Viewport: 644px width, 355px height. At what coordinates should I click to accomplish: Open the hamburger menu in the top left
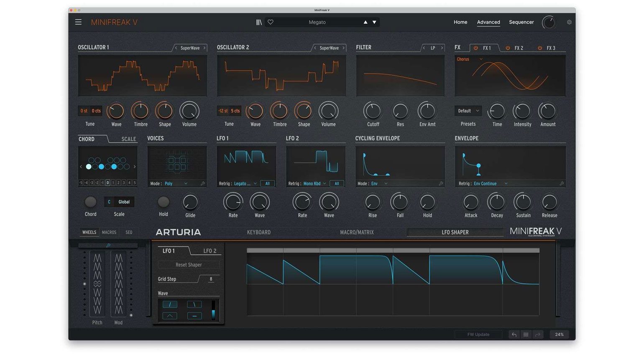[x=78, y=22]
